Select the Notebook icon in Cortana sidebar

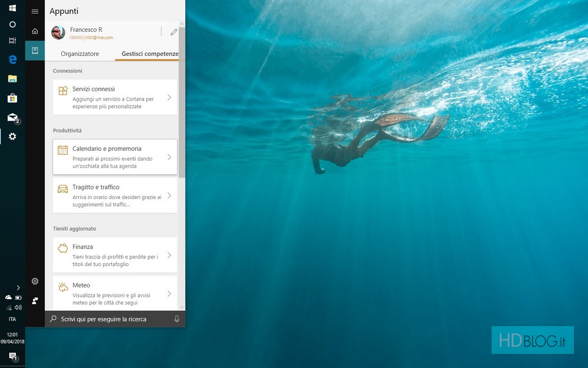35,50
